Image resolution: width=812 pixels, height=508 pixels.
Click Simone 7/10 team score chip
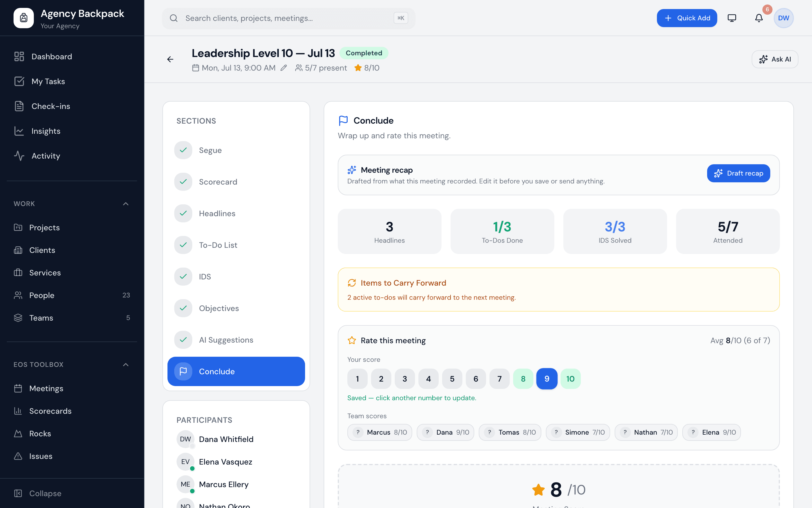pyautogui.click(x=577, y=432)
